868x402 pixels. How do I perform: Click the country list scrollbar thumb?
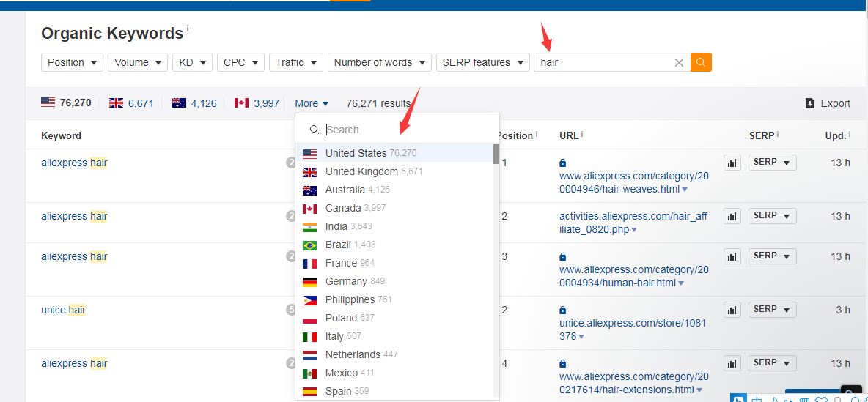point(496,153)
